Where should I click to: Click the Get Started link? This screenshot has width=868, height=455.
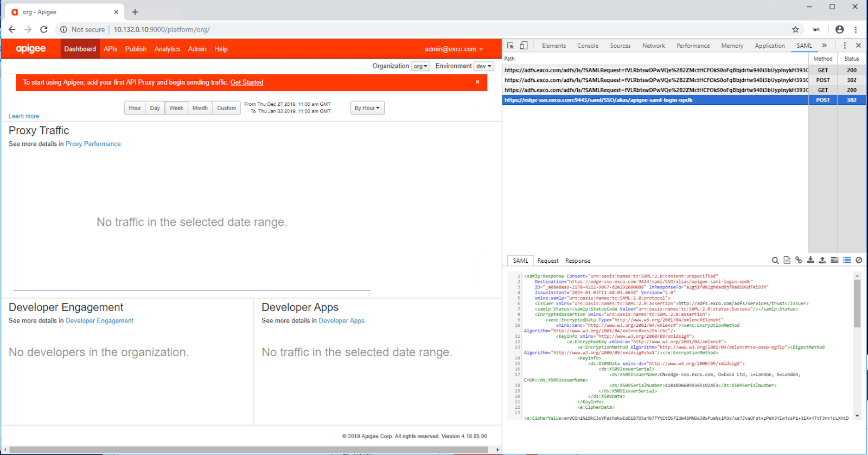pos(247,83)
